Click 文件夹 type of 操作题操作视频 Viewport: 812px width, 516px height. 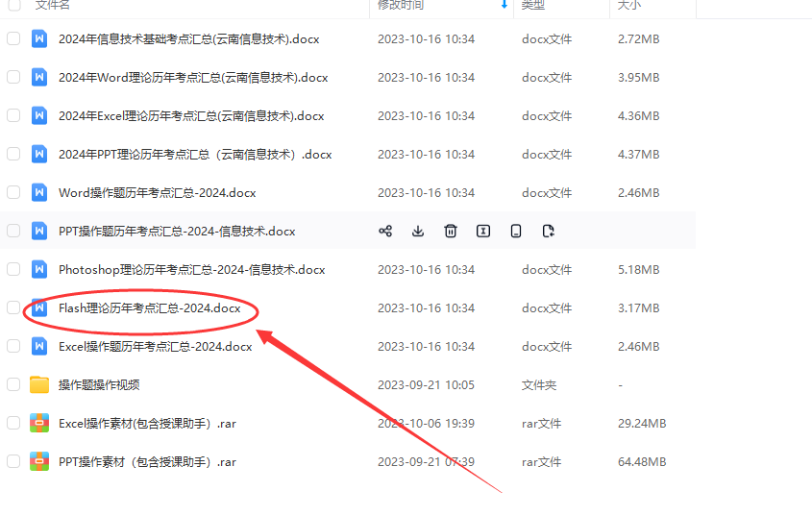pos(539,385)
